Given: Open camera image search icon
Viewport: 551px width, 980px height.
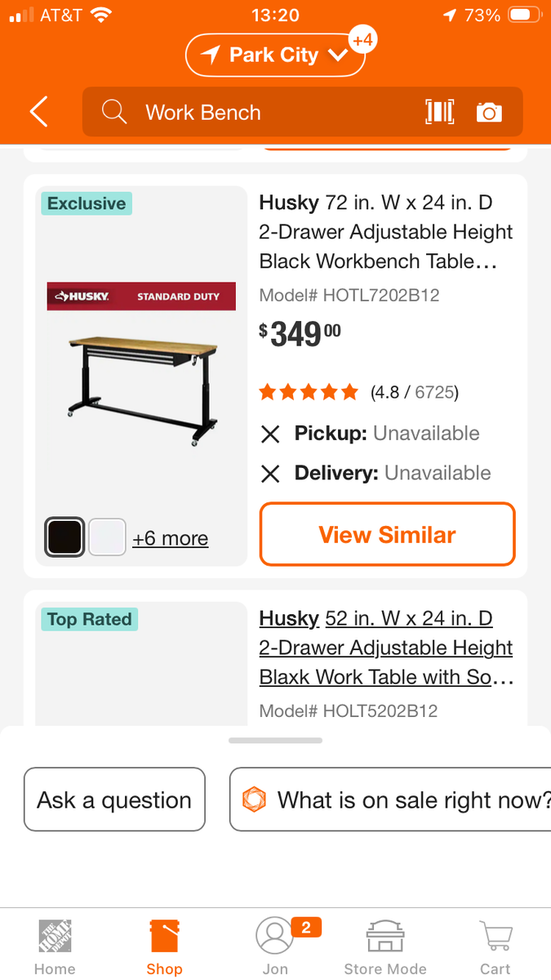Looking at the screenshot, I should (489, 112).
